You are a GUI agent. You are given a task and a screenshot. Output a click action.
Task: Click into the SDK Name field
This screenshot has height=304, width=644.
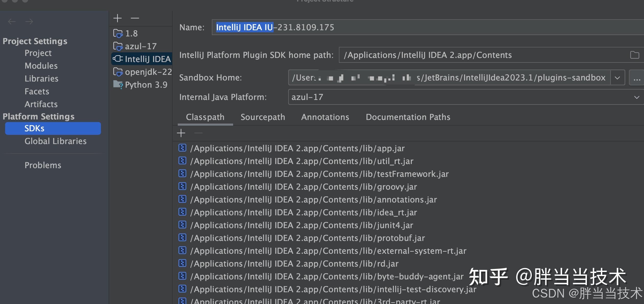point(428,27)
